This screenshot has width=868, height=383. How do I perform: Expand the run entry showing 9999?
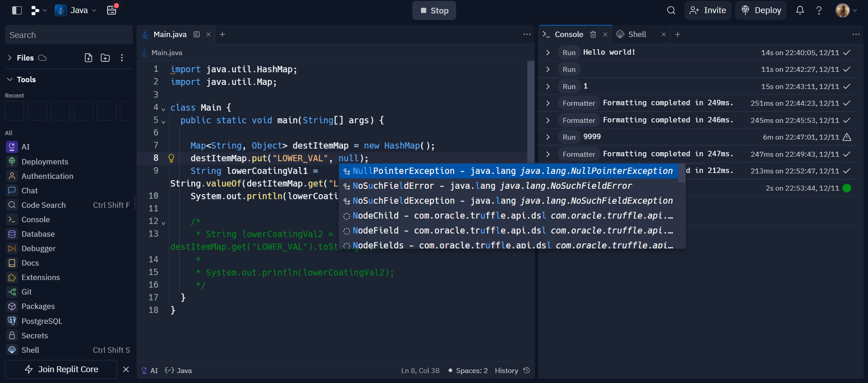pos(548,137)
